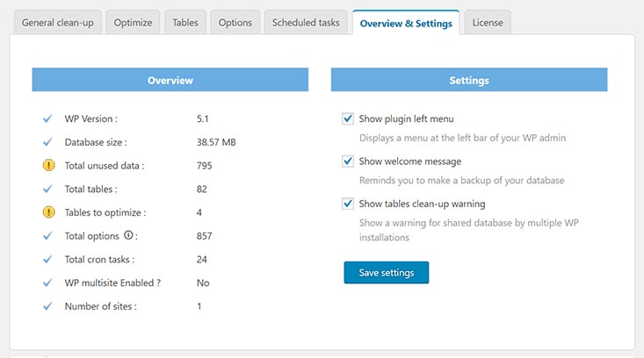Toggle the Show welcome message checkbox

(348, 161)
